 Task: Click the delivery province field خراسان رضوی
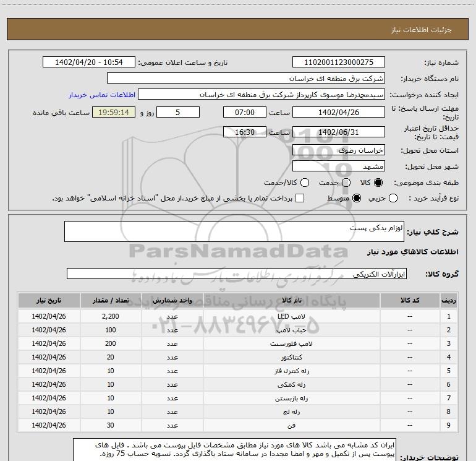coord(339,150)
